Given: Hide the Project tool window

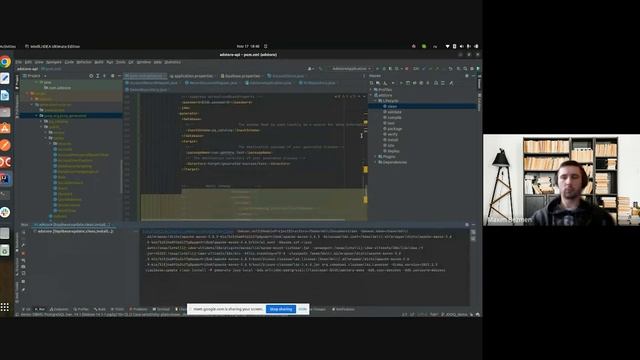Looking at the screenshot, I should 119,76.
